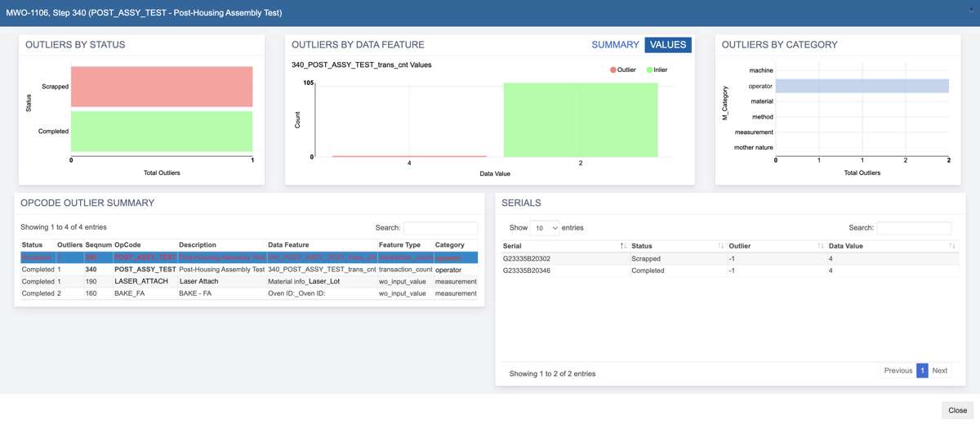Image resolution: width=980 pixels, height=425 pixels.
Task: Sort the Outlier column in Serials table
Action: click(821, 246)
